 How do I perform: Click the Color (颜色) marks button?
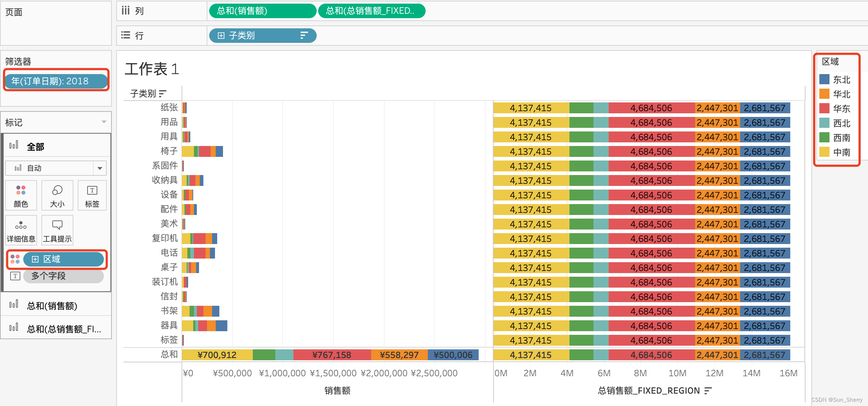(21, 195)
